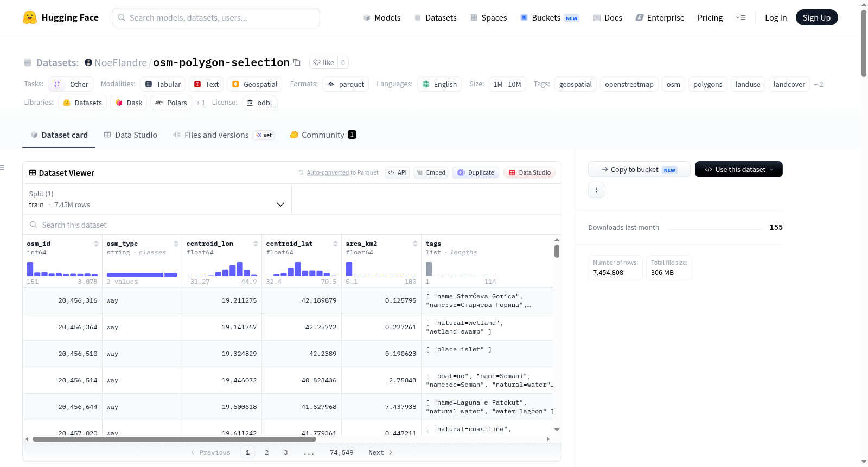Click the Hugging Face logo icon

(x=30, y=17)
